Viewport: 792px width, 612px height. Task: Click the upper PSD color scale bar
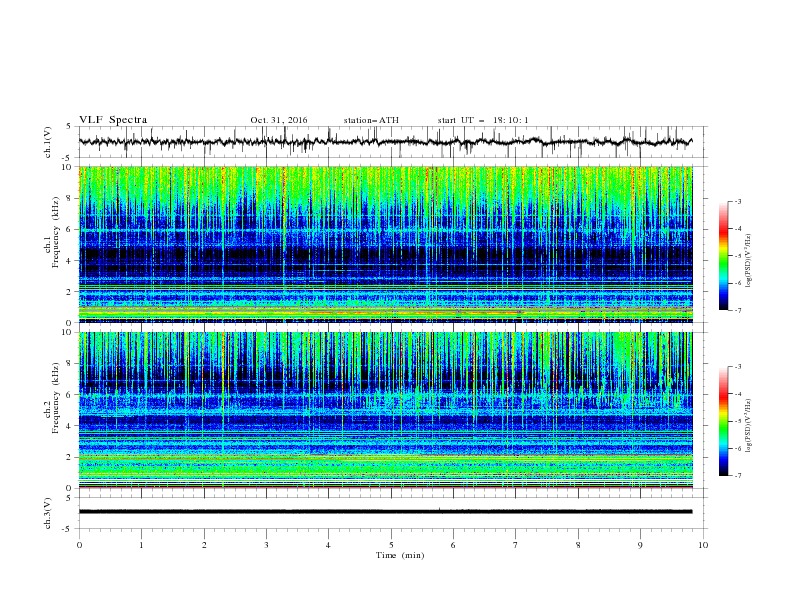[x=723, y=256]
